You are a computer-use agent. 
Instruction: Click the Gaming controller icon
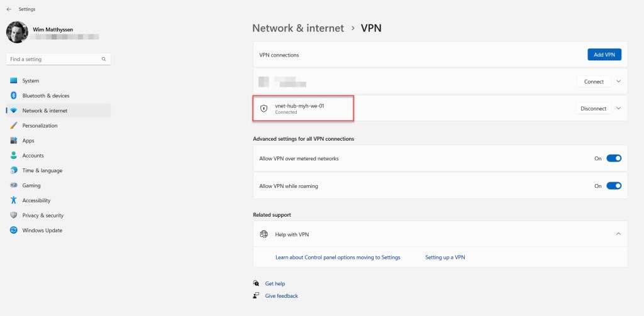[13, 185]
